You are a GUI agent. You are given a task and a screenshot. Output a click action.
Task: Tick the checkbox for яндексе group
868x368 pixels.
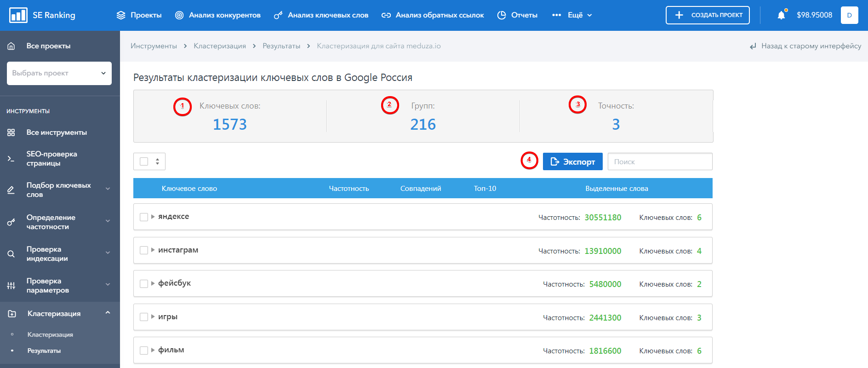click(144, 217)
